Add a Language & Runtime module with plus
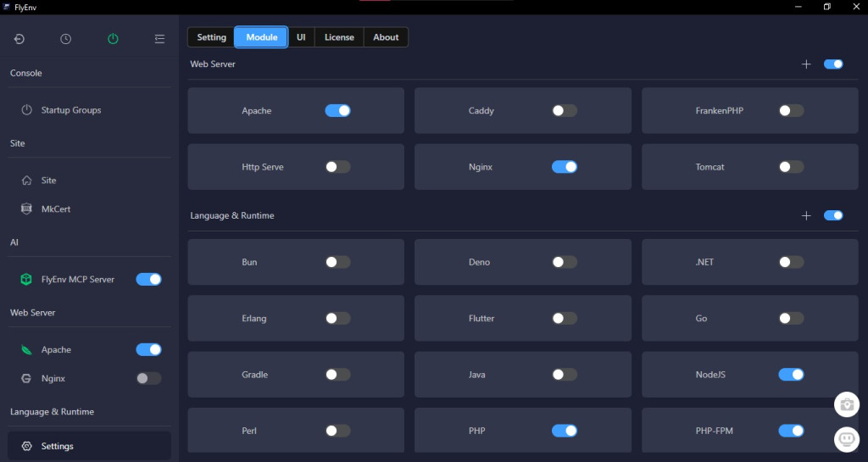868x462 pixels. (806, 216)
